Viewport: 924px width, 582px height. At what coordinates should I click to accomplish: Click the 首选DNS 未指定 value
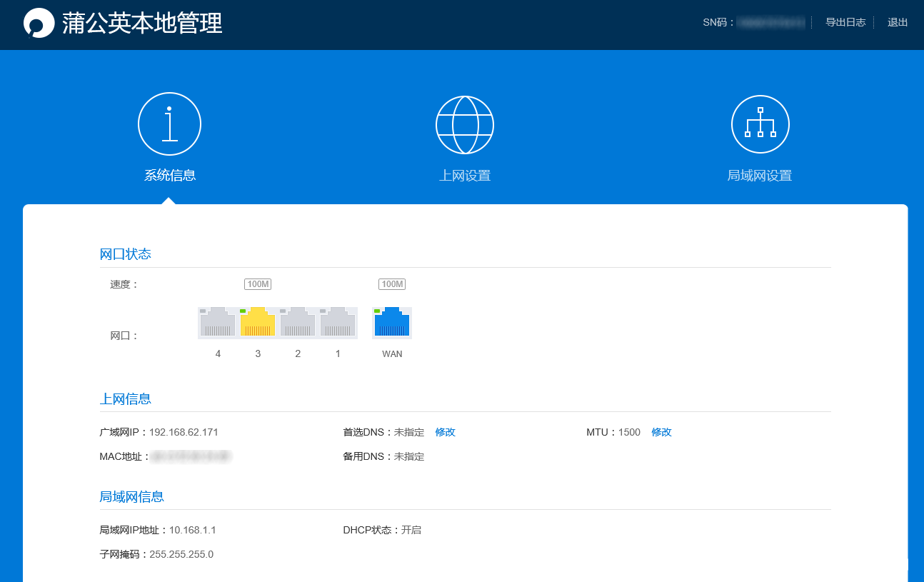pyautogui.click(x=409, y=432)
